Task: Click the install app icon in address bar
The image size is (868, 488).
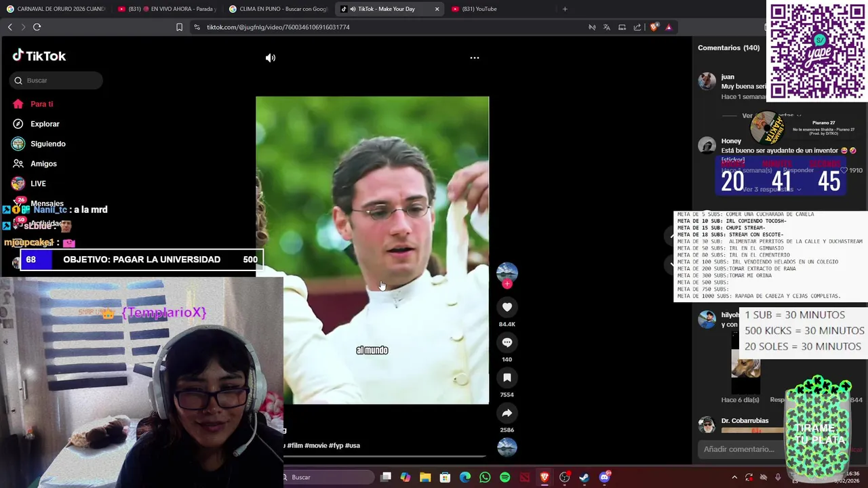Action: tap(622, 27)
